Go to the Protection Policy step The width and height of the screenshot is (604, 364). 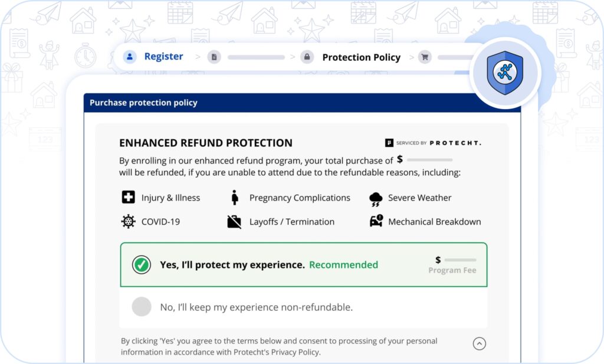pos(361,57)
